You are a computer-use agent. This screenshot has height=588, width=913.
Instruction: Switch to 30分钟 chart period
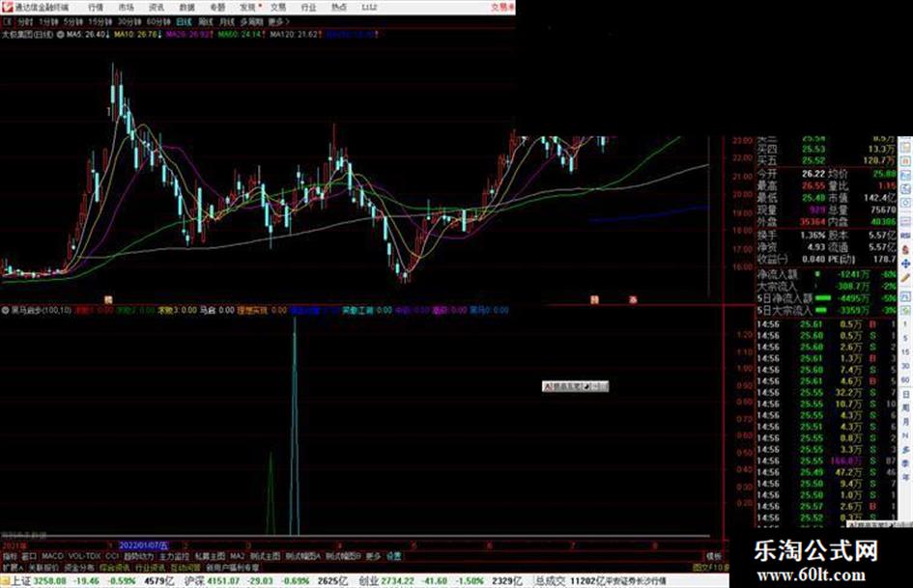[129, 21]
